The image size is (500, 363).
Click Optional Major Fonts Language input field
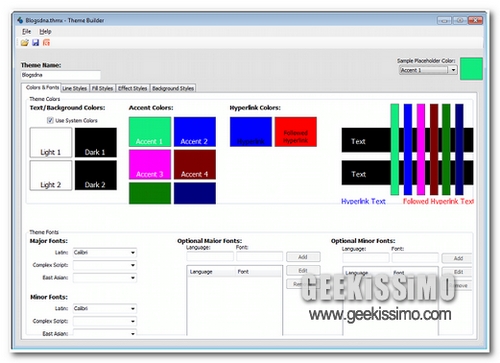click(210, 256)
